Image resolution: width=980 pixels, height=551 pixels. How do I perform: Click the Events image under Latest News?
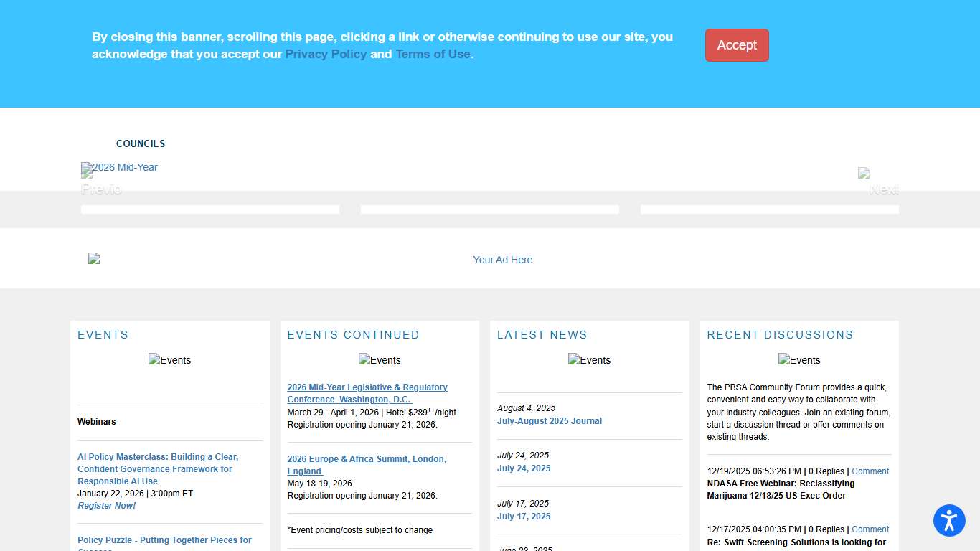point(589,360)
